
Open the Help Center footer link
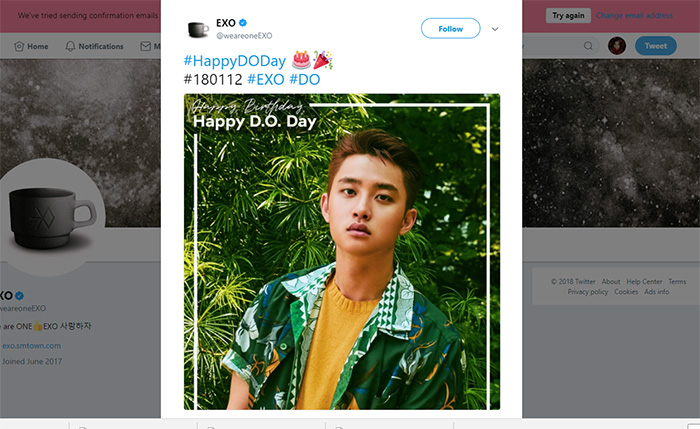tap(645, 282)
